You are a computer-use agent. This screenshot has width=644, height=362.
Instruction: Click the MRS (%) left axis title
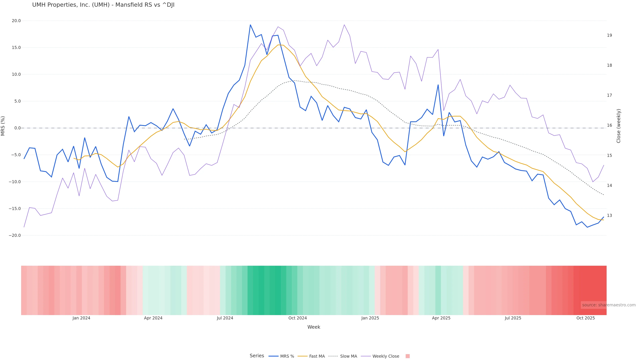(x=3, y=126)
